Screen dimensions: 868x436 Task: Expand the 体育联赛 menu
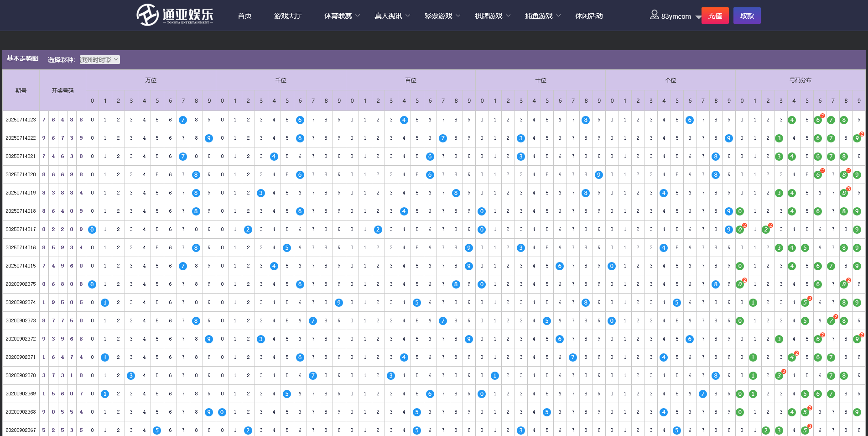coord(342,16)
